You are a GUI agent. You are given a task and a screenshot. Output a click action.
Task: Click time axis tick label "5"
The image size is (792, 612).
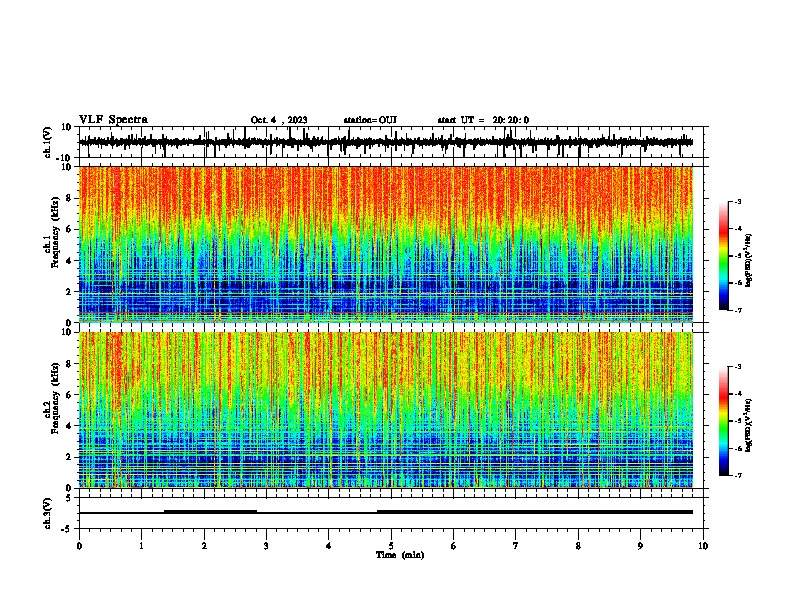(391, 546)
